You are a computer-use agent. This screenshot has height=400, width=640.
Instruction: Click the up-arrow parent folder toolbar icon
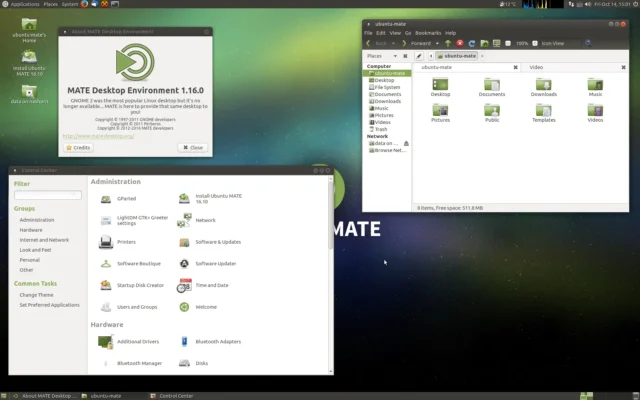pyautogui.click(x=448, y=43)
